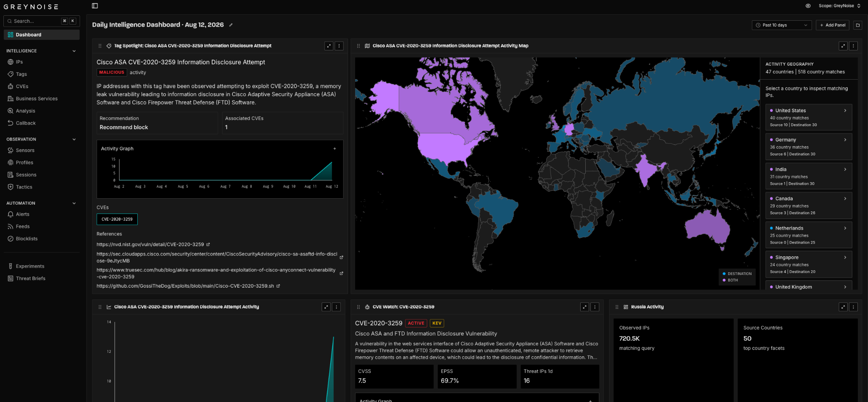Click the ACTIVE badge on CVE-2020-3259

coord(416,323)
